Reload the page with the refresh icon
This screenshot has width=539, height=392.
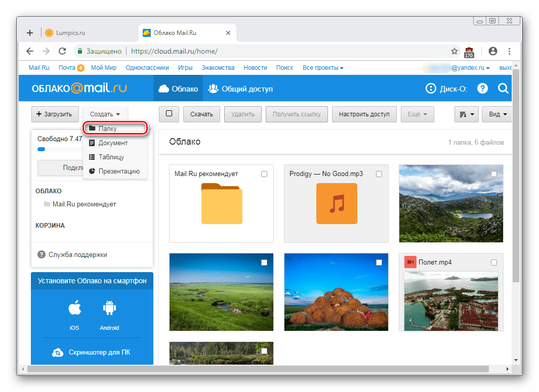pyautogui.click(x=62, y=51)
